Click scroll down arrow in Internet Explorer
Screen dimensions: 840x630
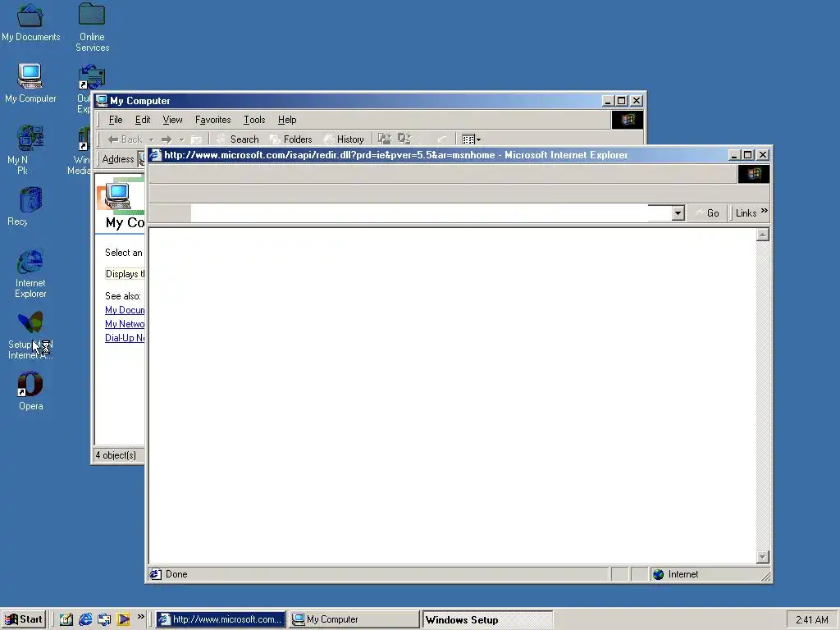(763, 557)
